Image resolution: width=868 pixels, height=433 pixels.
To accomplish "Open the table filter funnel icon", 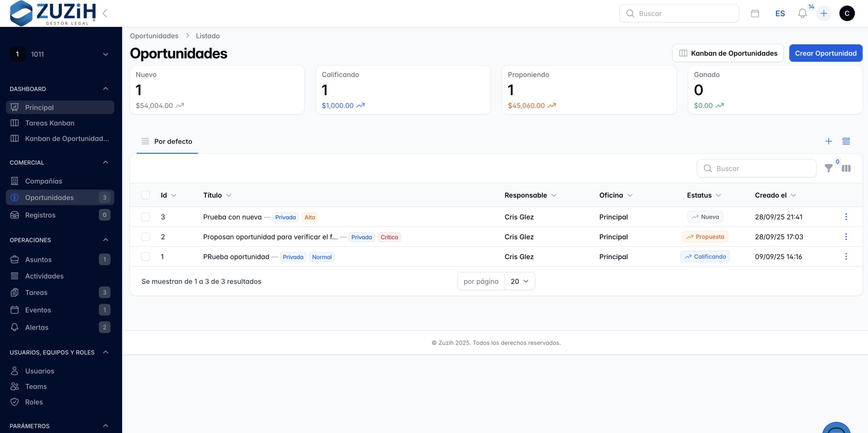I will 828,168.
